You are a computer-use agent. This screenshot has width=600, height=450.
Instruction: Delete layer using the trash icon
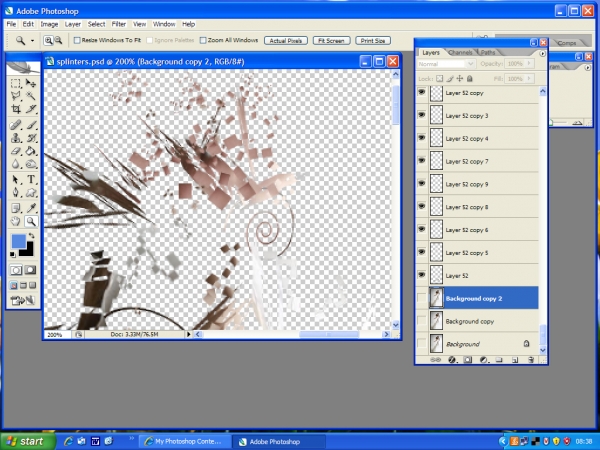[x=531, y=360]
